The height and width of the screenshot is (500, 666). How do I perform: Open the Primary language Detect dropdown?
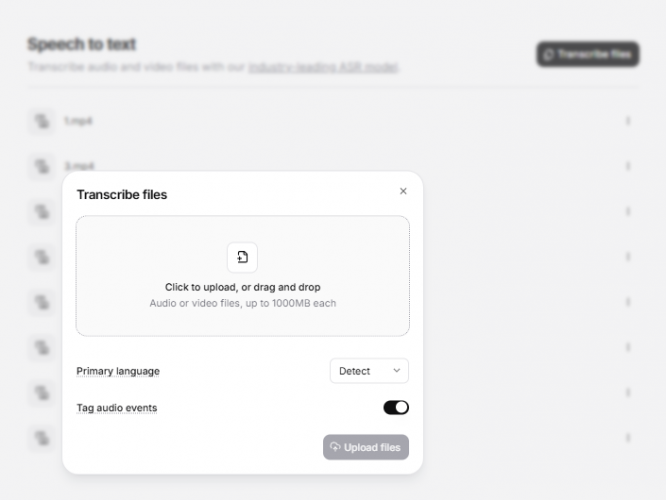click(368, 371)
